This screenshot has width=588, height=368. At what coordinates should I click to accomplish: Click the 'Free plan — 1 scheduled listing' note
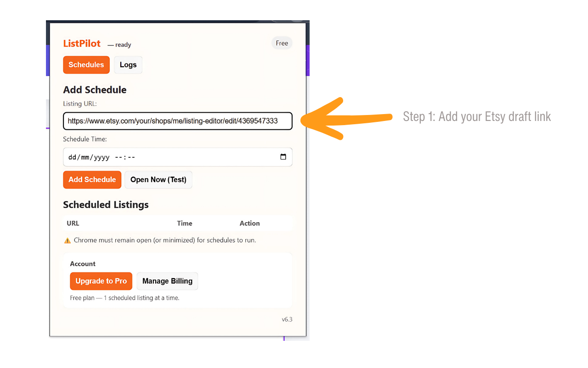pos(124,298)
